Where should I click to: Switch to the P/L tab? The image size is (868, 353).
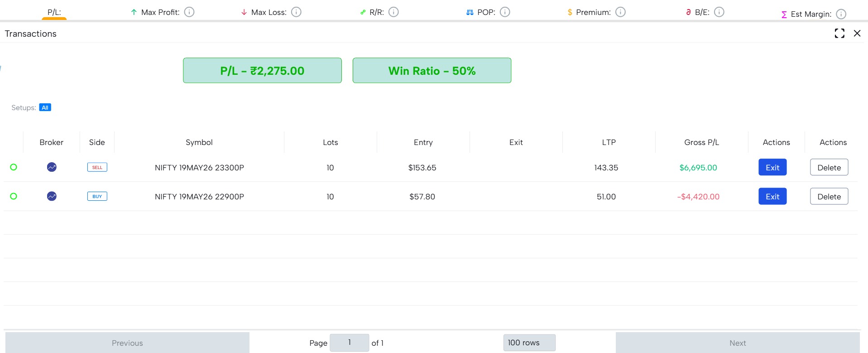(x=54, y=12)
